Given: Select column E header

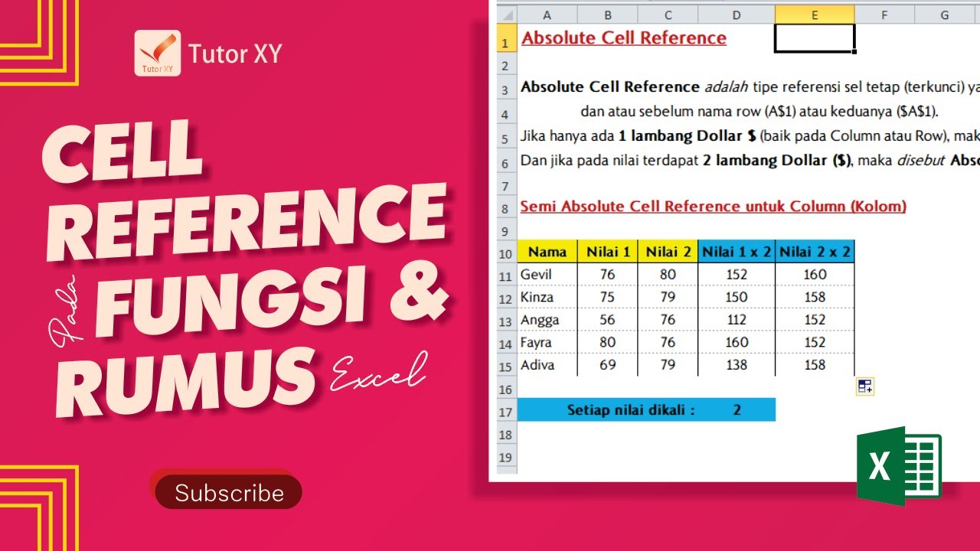Looking at the screenshot, I should pos(815,15).
